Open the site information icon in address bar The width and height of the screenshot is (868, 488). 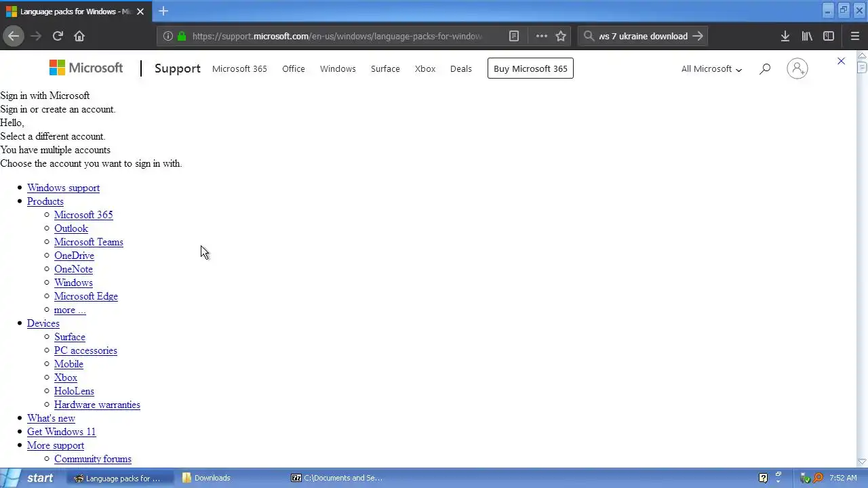coord(168,36)
